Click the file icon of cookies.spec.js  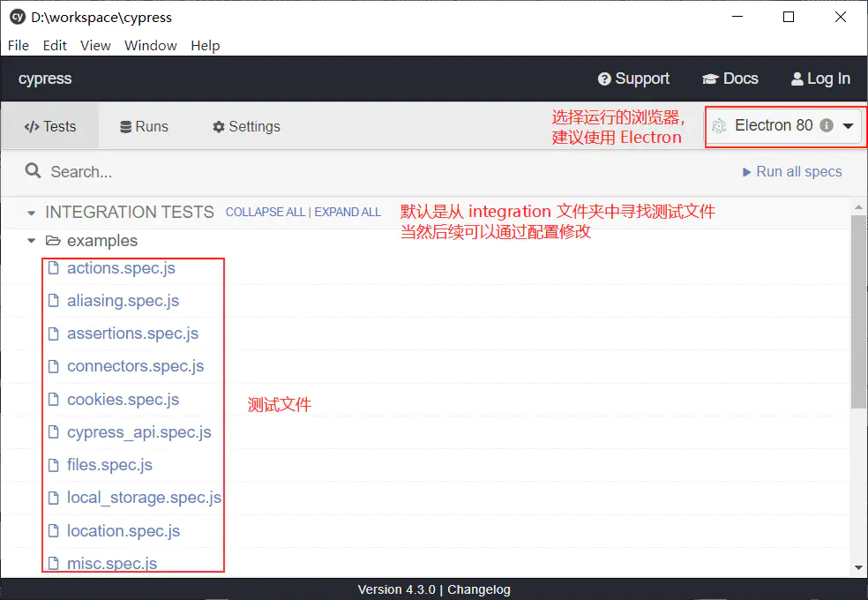pos(54,399)
